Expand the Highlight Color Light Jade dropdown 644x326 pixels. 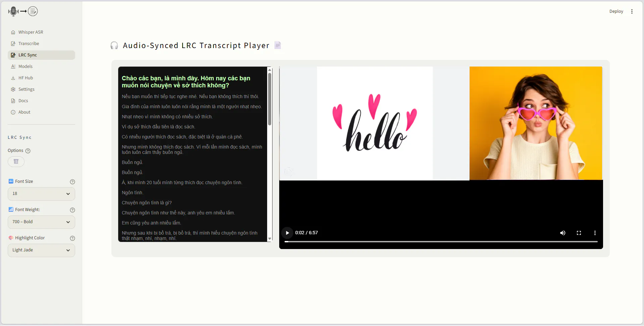click(x=41, y=250)
